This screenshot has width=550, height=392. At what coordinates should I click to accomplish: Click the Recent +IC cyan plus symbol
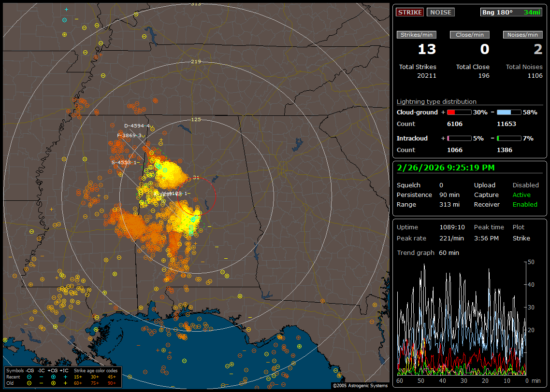click(x=65, y=377)
